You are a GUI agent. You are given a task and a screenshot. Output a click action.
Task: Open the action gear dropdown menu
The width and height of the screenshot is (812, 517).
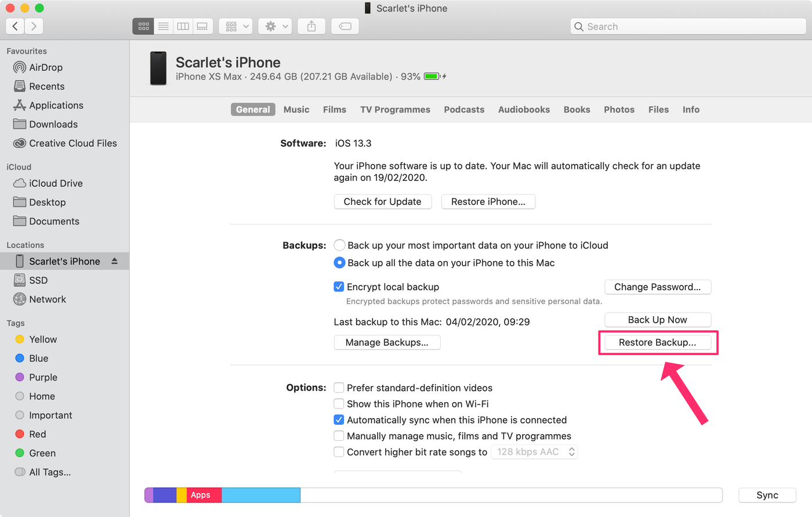click(275, 26)
